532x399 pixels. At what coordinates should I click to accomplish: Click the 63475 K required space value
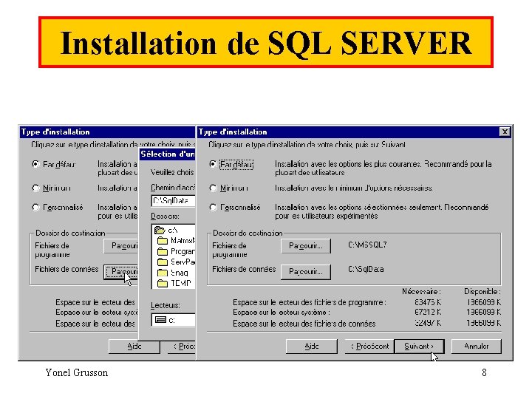pyautogui.click(x=428, y=302)
